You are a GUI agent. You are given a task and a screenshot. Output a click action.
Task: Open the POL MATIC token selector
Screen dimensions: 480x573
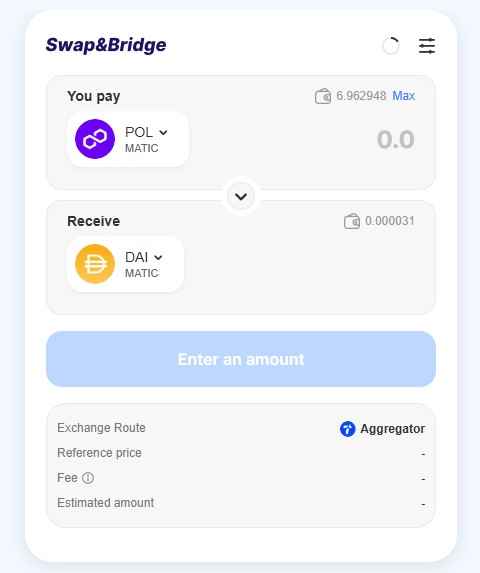coord(128,139)
